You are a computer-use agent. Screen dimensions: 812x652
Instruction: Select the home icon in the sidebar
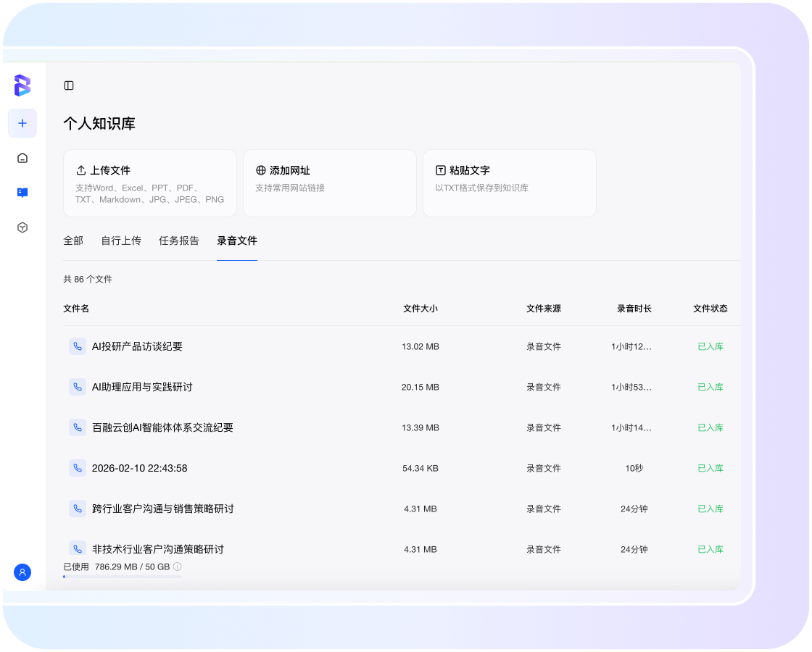click(22, 158)
